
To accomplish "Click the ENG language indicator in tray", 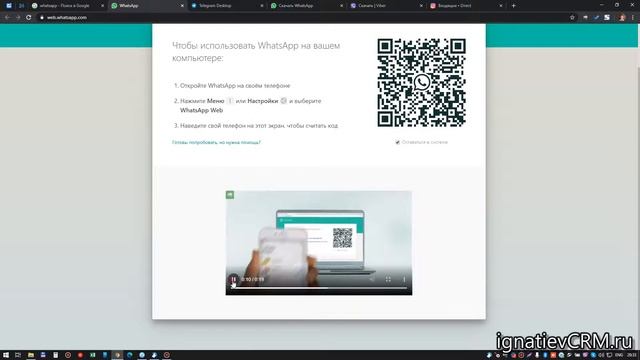I will click(x=619, y=355).
